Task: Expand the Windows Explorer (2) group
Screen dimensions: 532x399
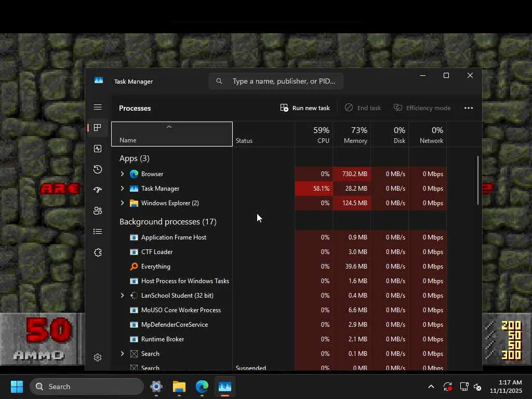Action: point(122,203)
